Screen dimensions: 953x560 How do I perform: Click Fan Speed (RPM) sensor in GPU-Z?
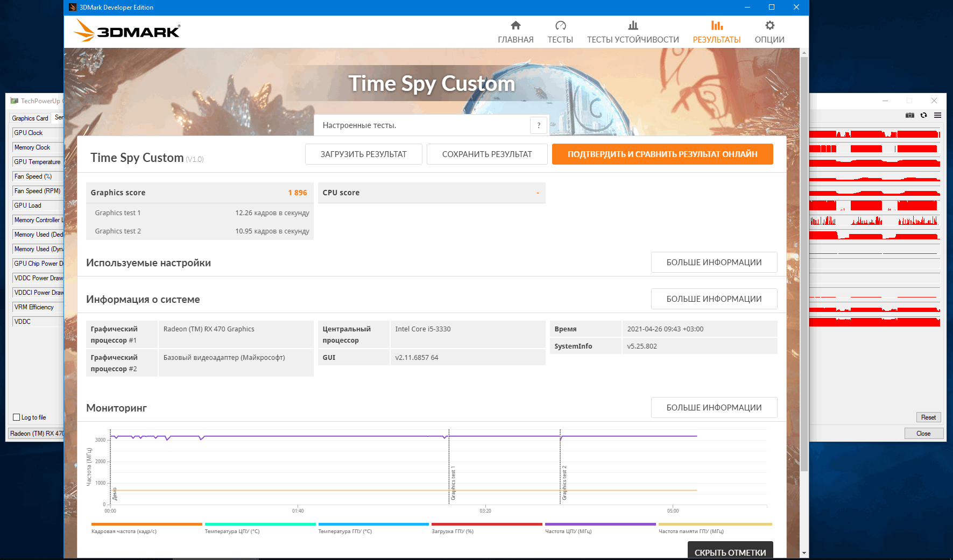pos(38,191)
